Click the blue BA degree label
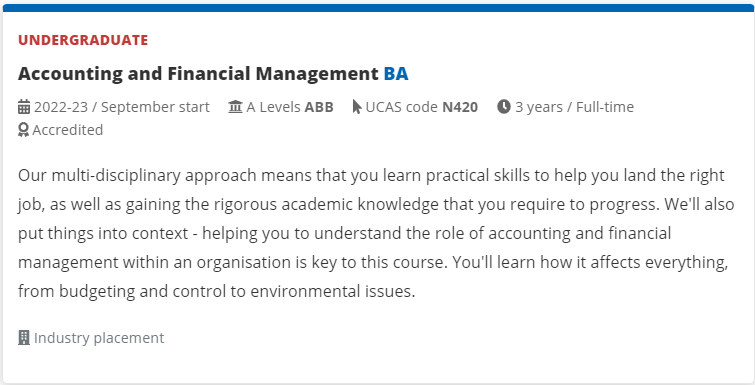755x385 pixels. pyautogui.click(x=396, y=74)
